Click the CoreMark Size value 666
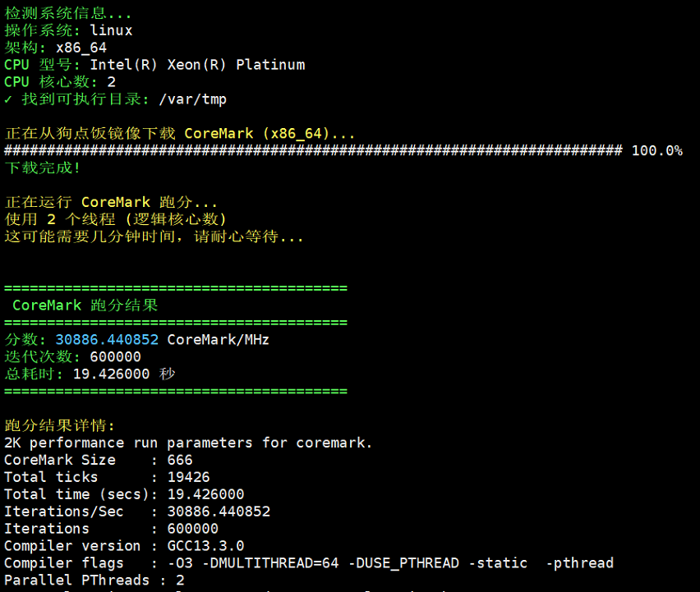700x592 pixels. click(179, 460)
